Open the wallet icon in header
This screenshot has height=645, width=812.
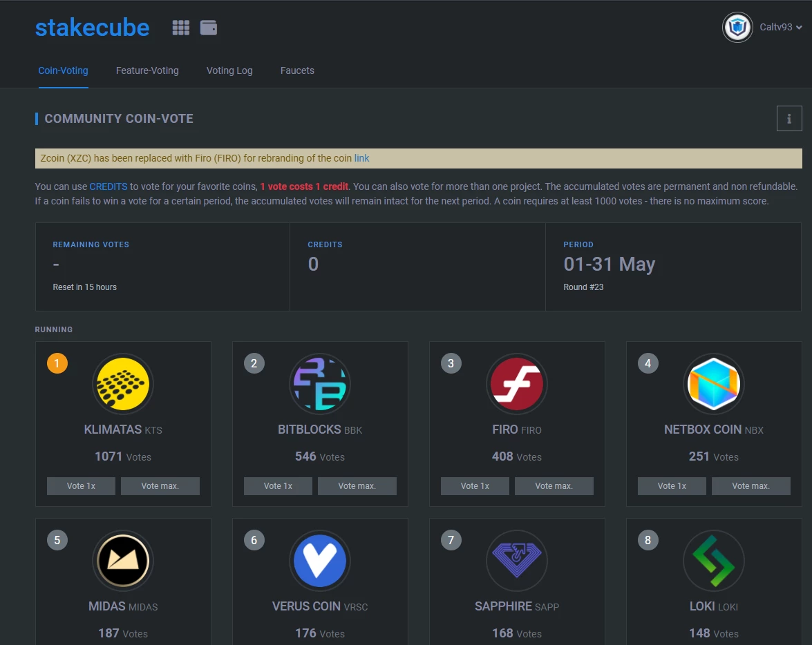(209, 28)
